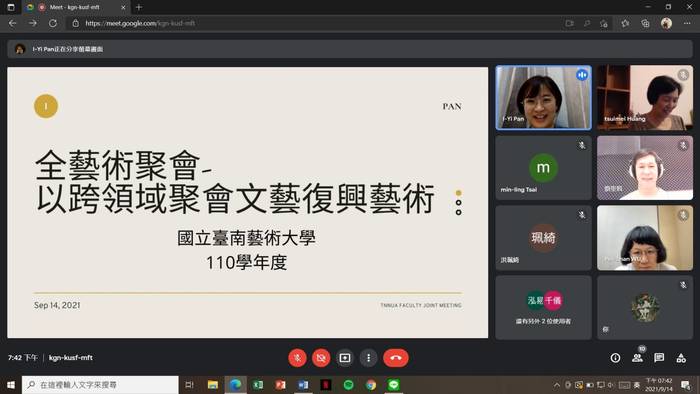Open browser Collections
The height and width of the screenshot is (394, 700).
[x=645, y=23]
